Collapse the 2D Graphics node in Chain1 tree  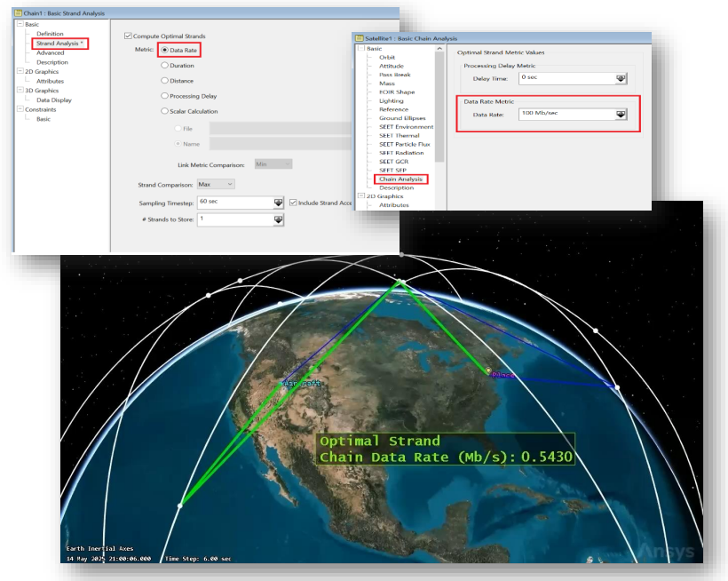(20, 71)
